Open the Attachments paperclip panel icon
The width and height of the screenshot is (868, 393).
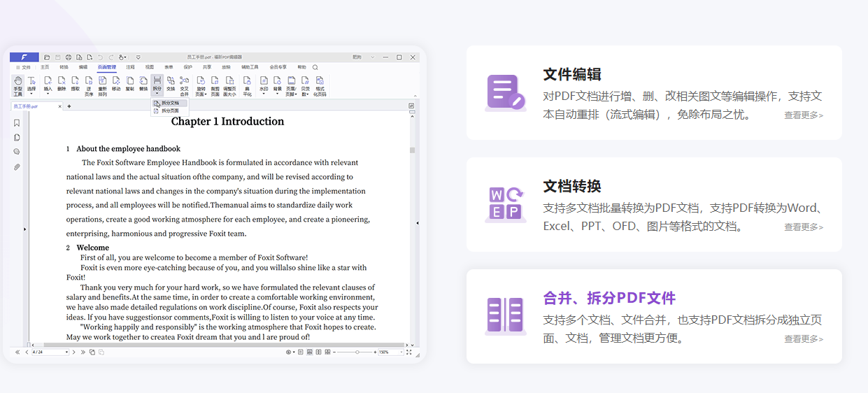click(x=17, y=167)
